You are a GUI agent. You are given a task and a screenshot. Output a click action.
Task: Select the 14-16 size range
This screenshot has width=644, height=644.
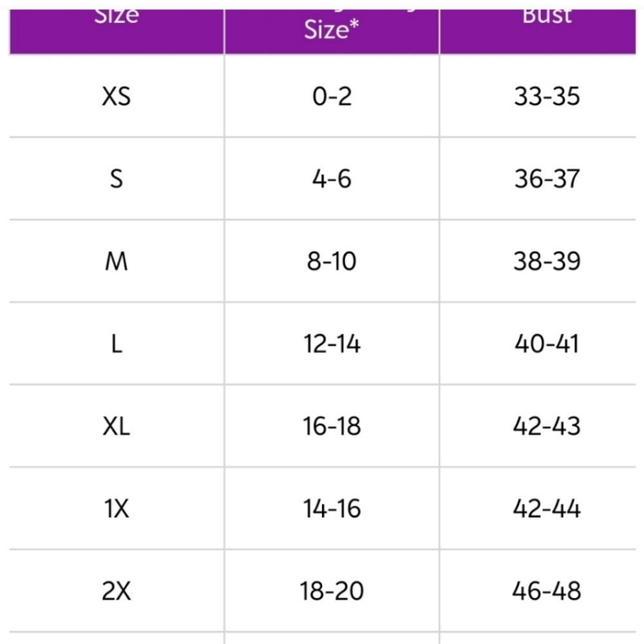[332, 509]
